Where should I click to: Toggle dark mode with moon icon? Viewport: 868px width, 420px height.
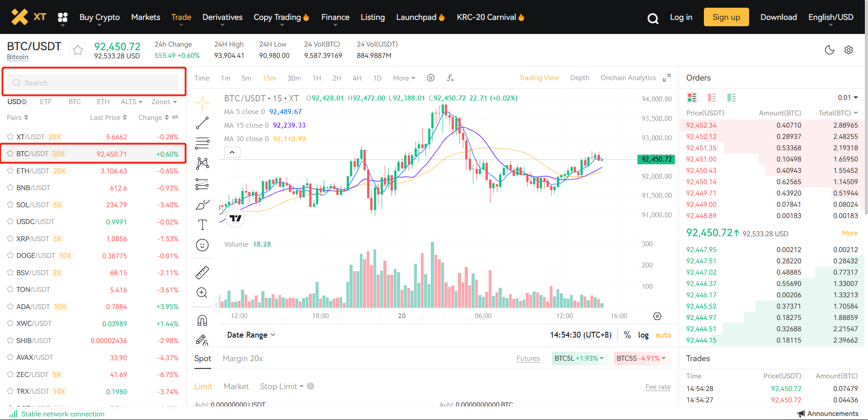[830, 50]
